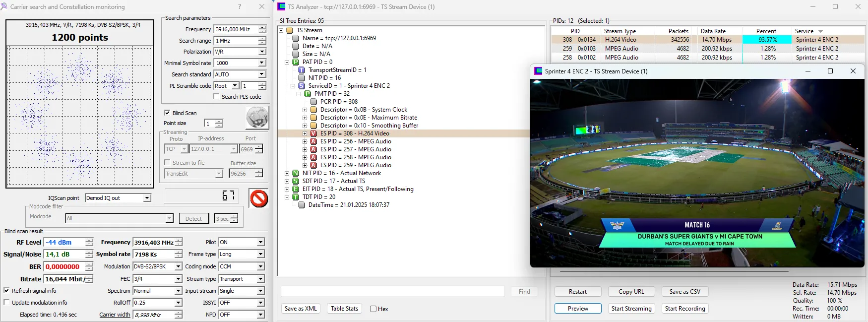Click the TDT PID 20 tree icon
This screenshot has height=322, width=868.
point(296,197)
